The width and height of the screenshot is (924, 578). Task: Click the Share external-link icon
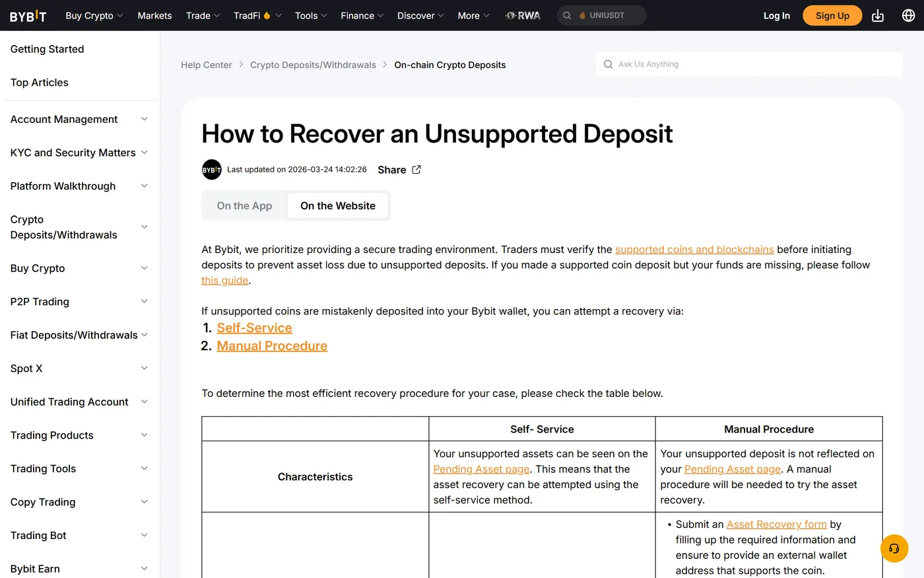click(416, 170)
